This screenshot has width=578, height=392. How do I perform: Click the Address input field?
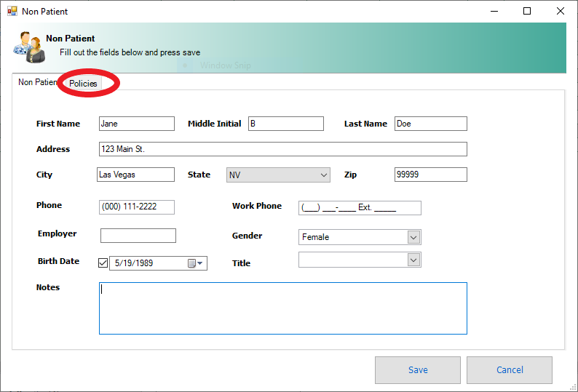pyautogui.click(x=282, y=149)
